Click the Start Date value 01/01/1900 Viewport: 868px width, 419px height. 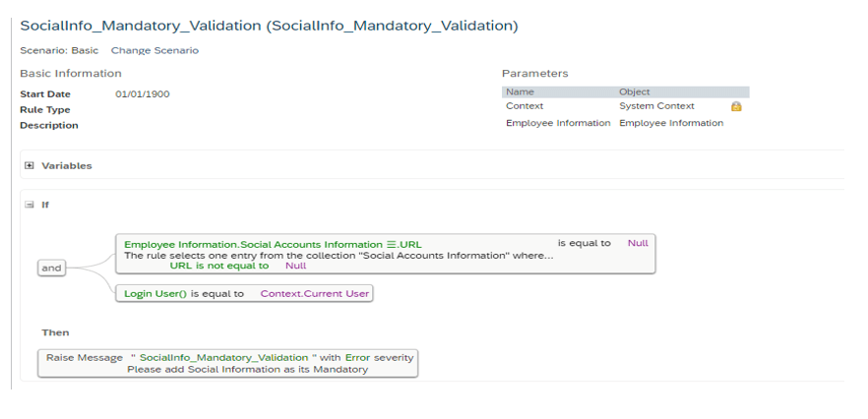click(x=143, y=94)
